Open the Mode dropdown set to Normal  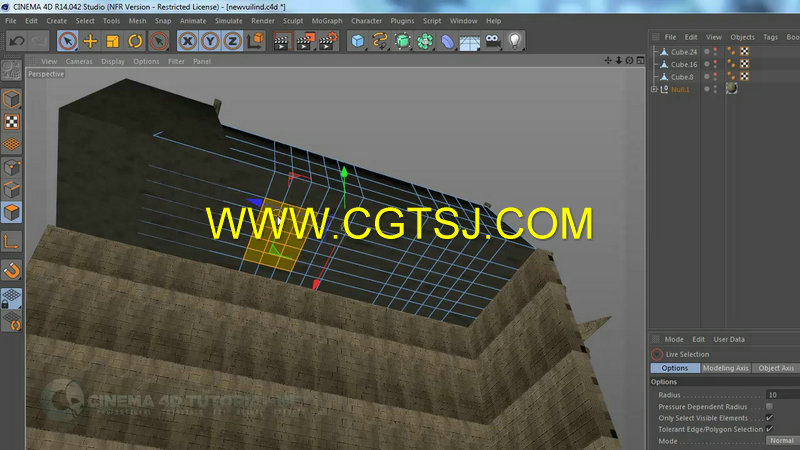click(783, 440)
